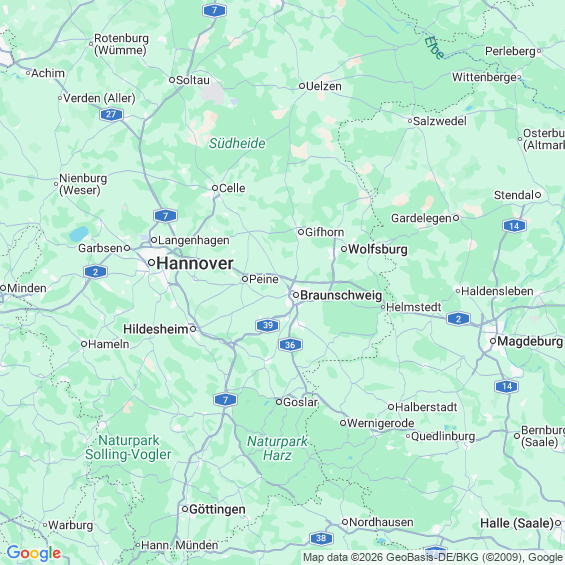Select the Naturpark Harz label
Image resolution: width=565 pixels, height=565 pixels.
277,448
